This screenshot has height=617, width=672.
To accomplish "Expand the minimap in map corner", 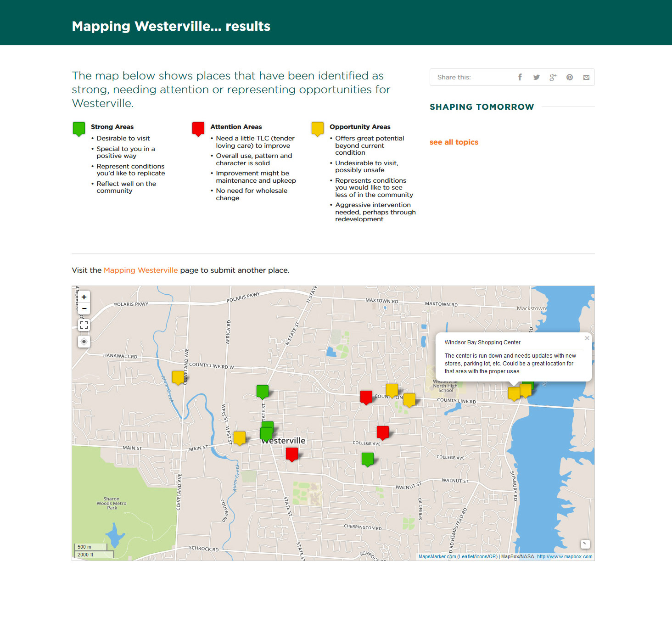I will coord(585,544).
